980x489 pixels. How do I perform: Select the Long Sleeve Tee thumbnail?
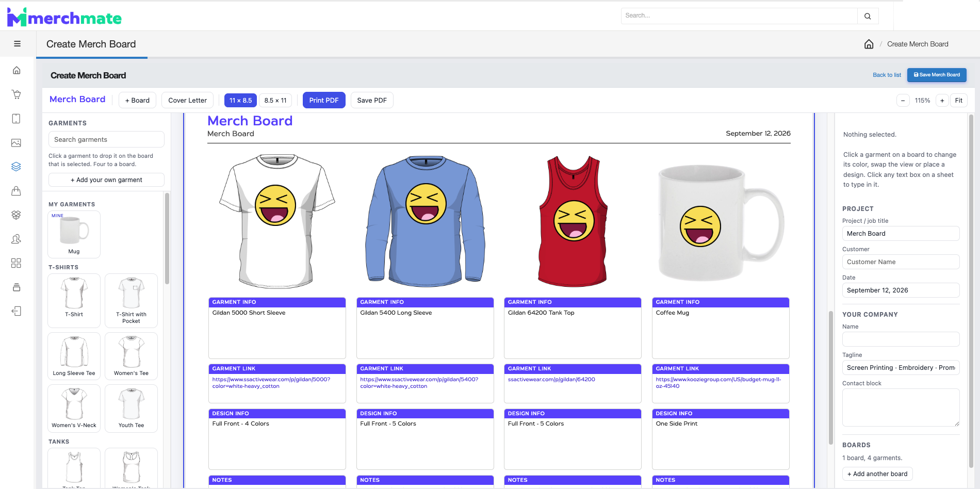[x=74, y=356]
